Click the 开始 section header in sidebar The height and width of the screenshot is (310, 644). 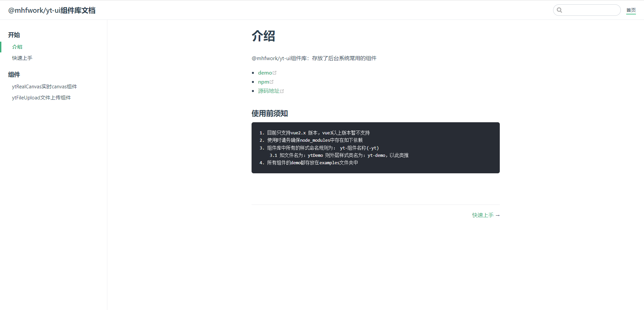click(x=14, y=35)
